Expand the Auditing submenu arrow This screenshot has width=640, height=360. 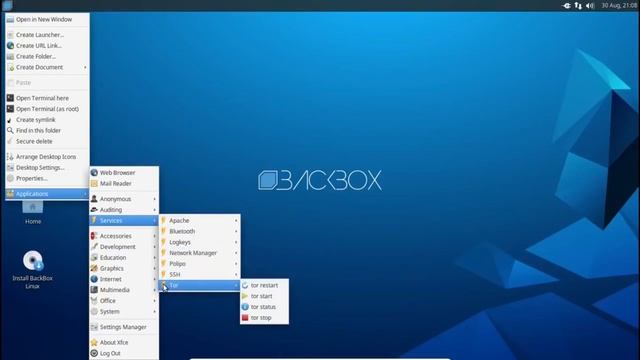155,210
